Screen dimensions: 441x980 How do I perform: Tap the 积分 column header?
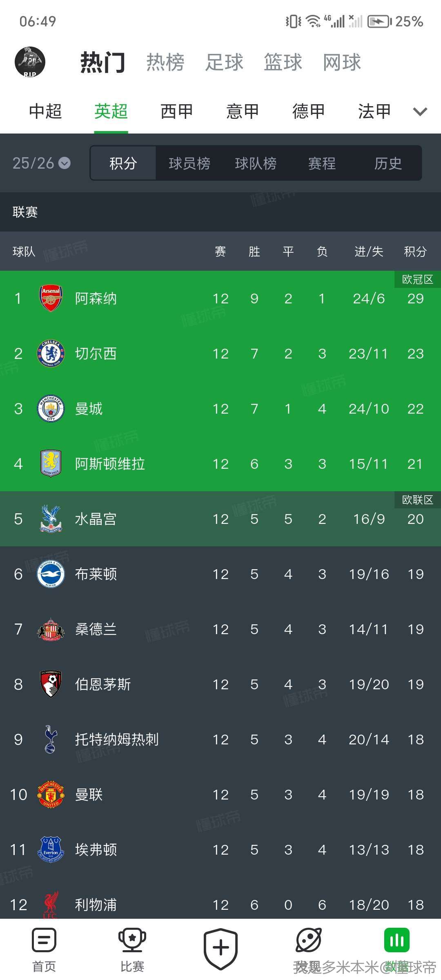tap(415, 252)
